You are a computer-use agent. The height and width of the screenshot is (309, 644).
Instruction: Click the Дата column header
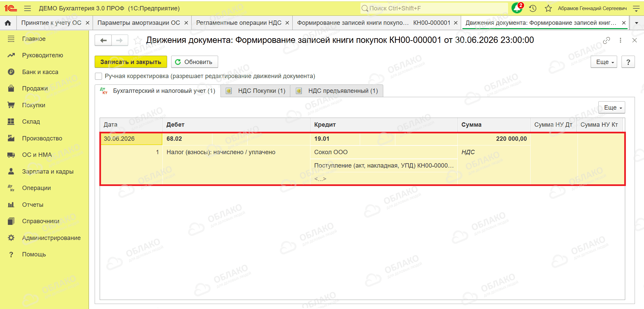tap(131, 125)
